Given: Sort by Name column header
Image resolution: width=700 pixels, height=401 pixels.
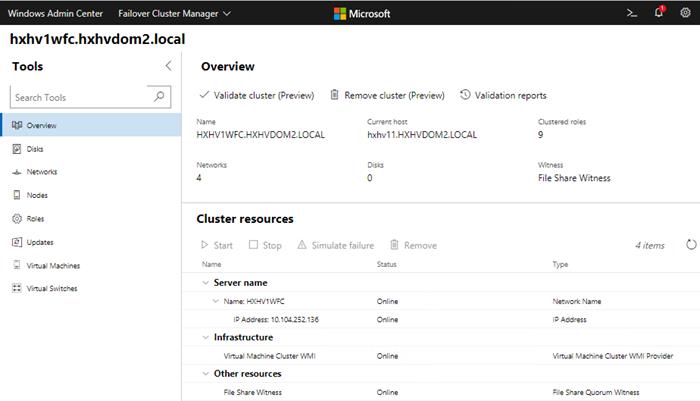Looking at the screenshot, I should [211, 264].
